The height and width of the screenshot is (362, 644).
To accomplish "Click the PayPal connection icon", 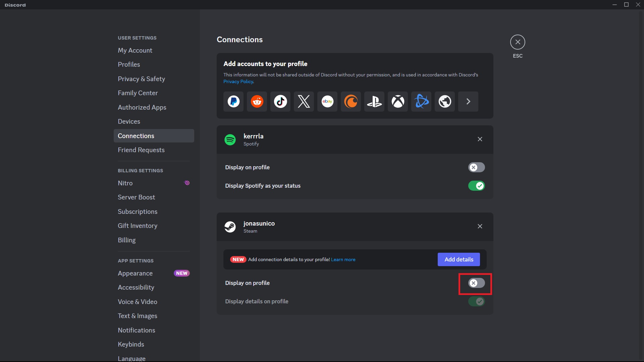I will coord(233,102).
